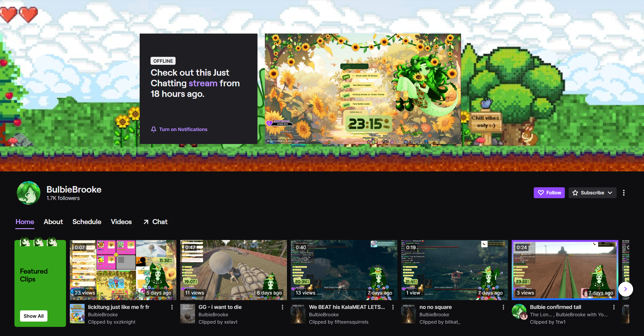
Task: Click avatar beside 'Bulbie confirmed tall' clip
Action: [x=519, y=312]
